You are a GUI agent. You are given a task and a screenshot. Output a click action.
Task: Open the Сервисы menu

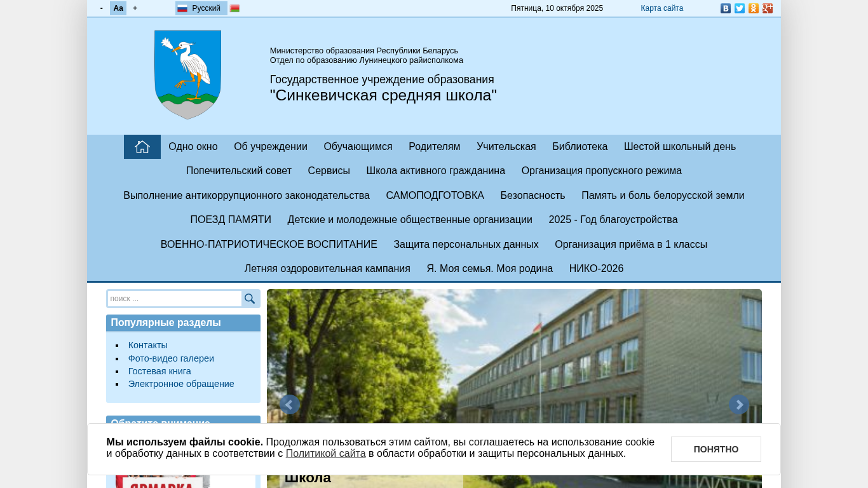(x=329, y=171)
